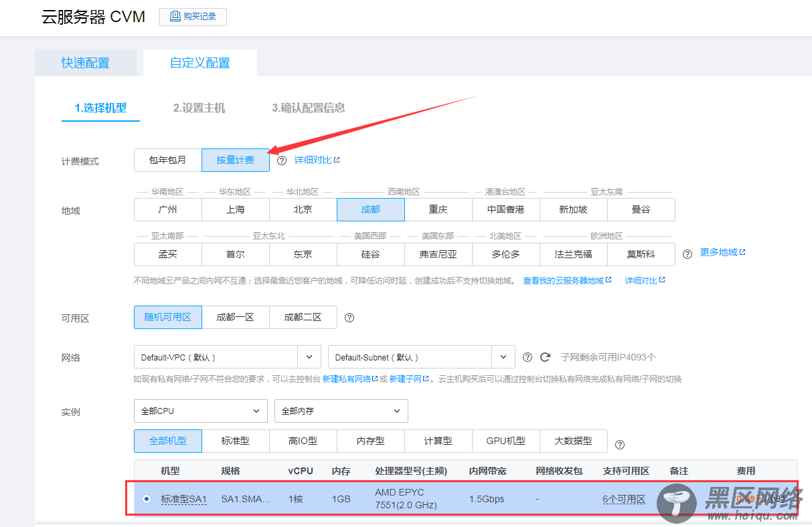The width and height of the screenshot is (812, 527).
Task: Filter by 内存型 instance tab
Action: (x=371, y=441)
